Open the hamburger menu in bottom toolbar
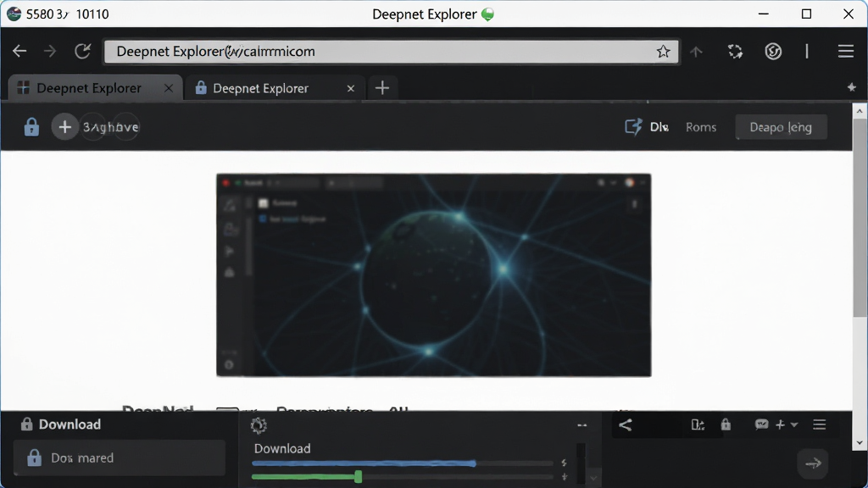Viewport: 868px width, 488px height. point(820,424)
